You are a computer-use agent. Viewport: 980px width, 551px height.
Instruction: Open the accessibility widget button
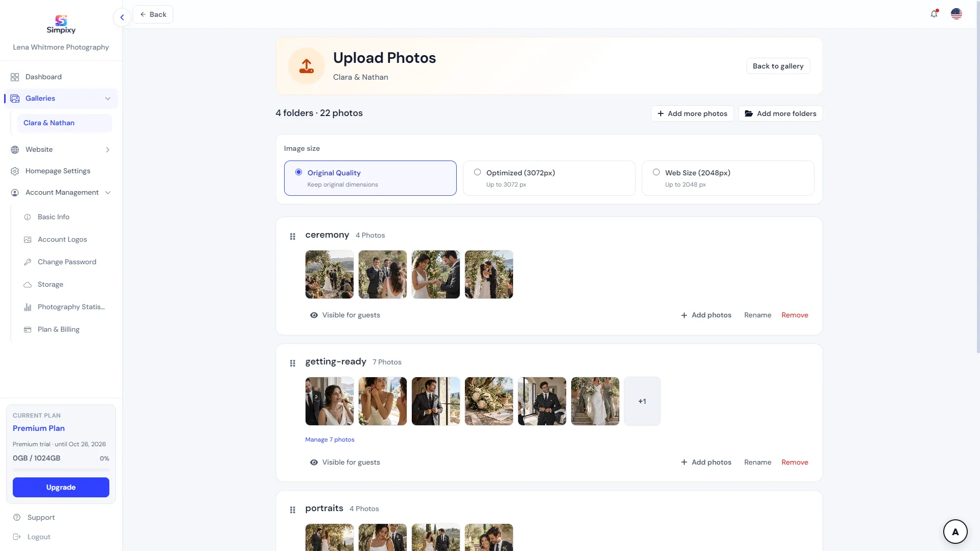955,532
